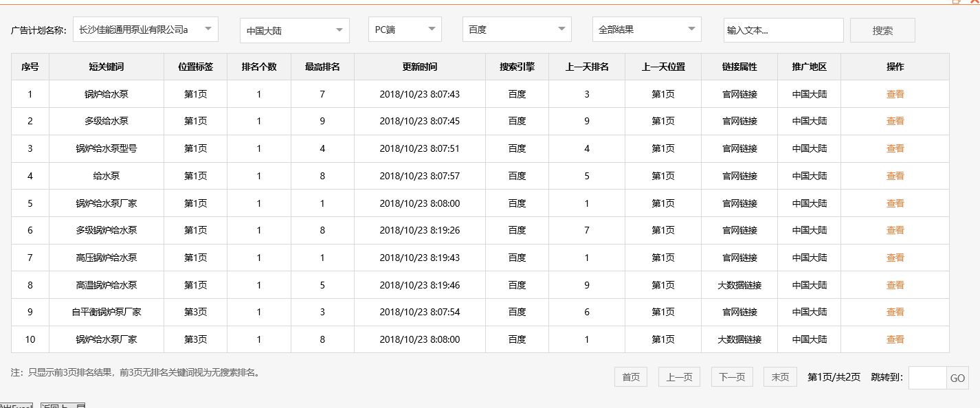The image size is (980, 408).
Task: Open 查看 for keyword 多级给水泵
Action: (895, 121)
